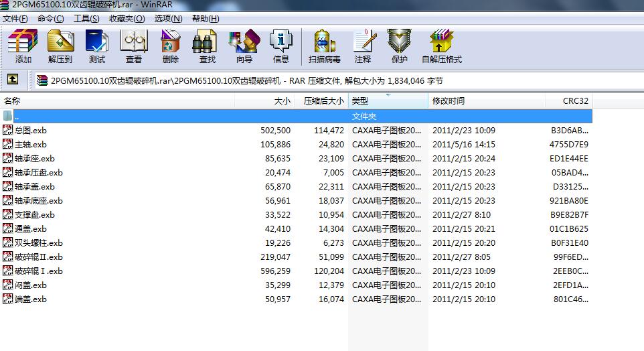This screenshot has width=644, height=351.
Task: Click date 2011/2/27 8:05
Action: click(461, 257)
